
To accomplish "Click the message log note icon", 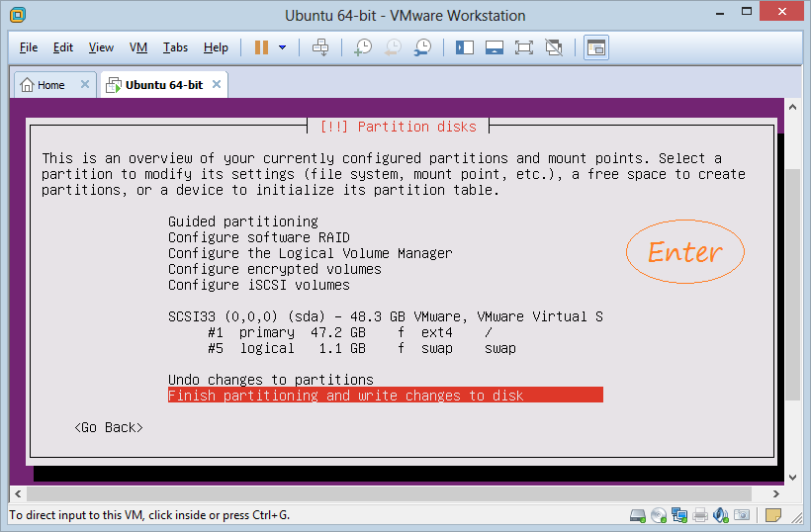I will click(773, 515).
